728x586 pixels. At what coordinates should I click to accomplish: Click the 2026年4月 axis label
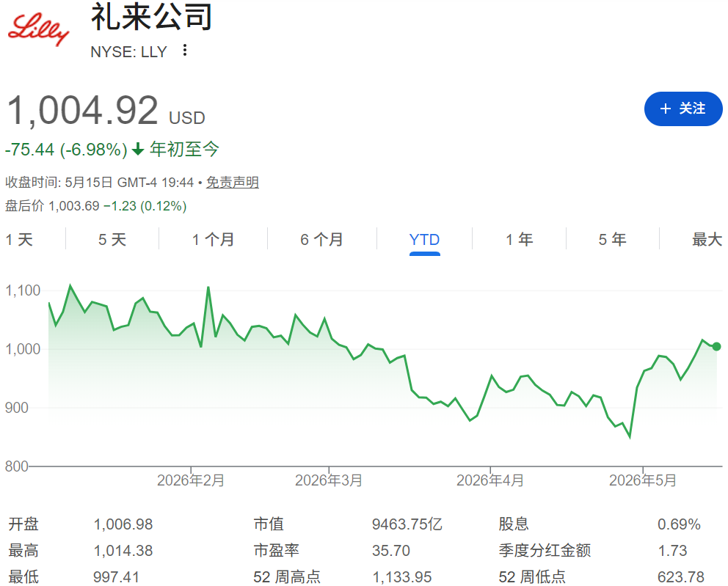(x=490, y=480)
